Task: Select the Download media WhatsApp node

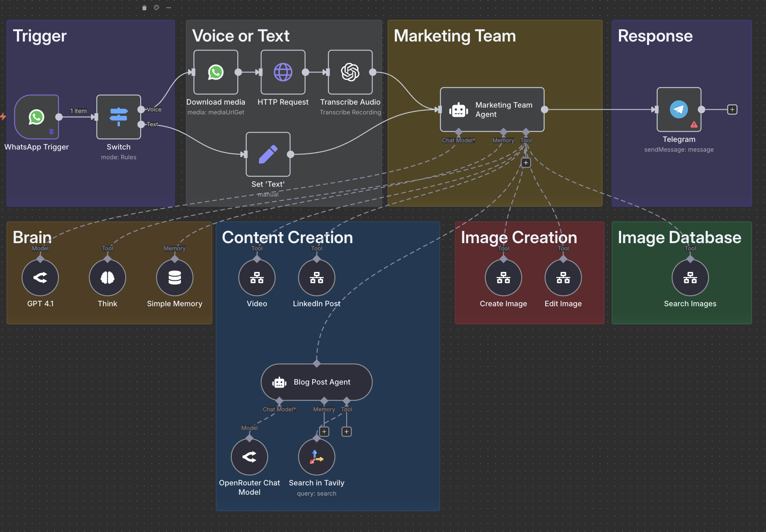Action: (x=216, y=72)
